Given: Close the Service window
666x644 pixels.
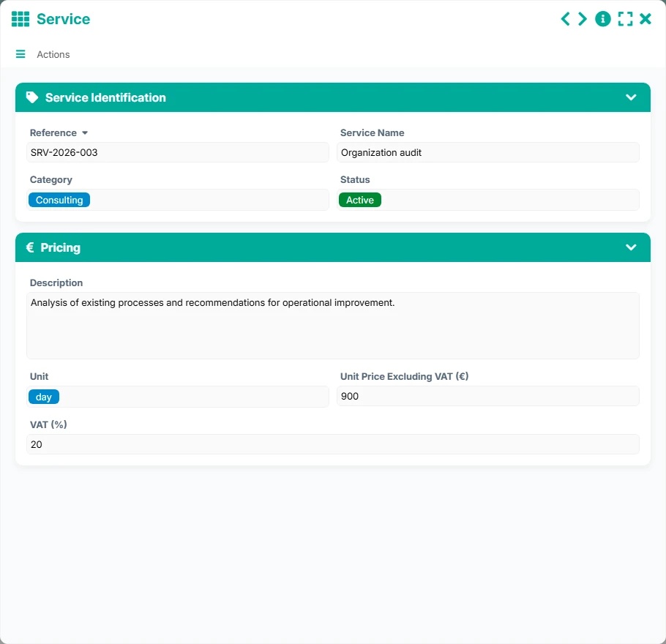Looking at the screenshot, I should (x=646, y=19).
